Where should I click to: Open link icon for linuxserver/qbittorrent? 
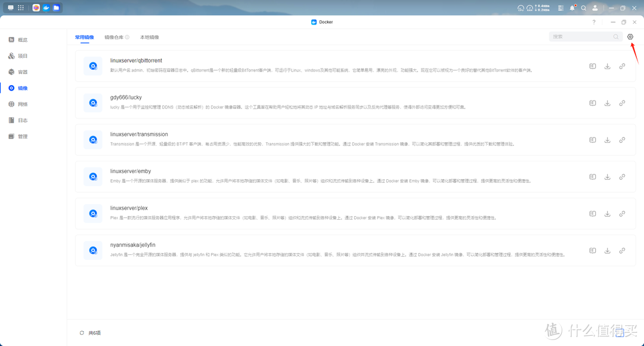pos(622,67)
